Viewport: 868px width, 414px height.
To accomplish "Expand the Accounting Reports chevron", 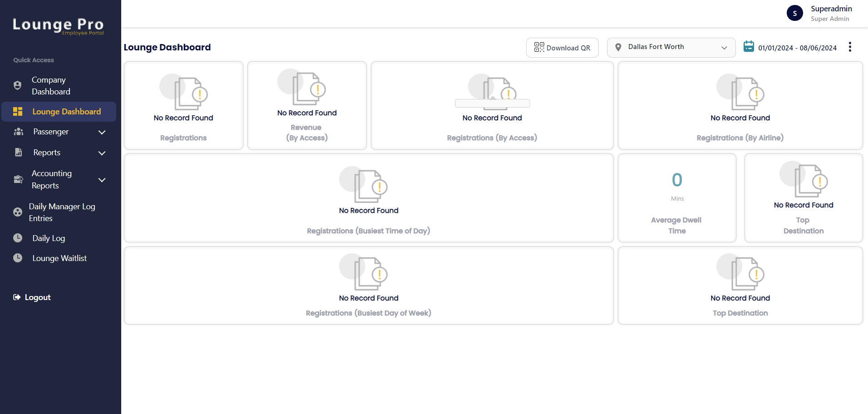I will pos(102,180).
